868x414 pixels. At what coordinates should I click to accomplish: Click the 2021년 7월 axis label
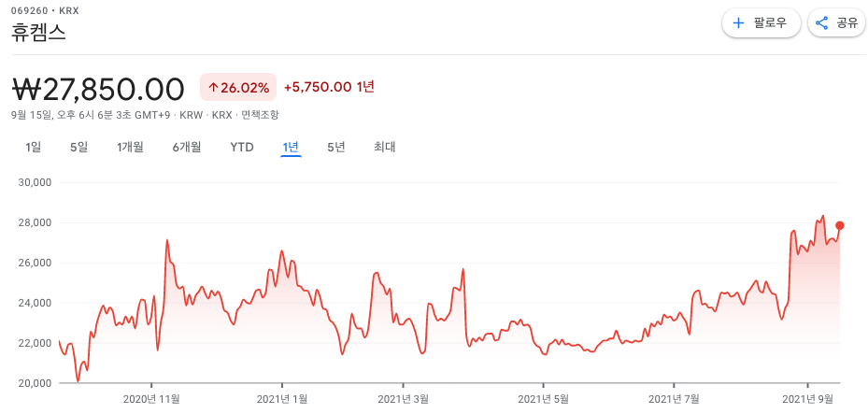click(x=674, y=398)
